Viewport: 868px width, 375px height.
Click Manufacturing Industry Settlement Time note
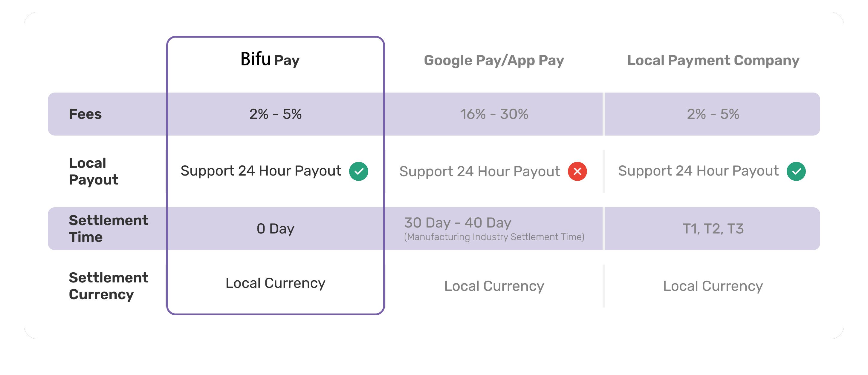pos(494,237)
